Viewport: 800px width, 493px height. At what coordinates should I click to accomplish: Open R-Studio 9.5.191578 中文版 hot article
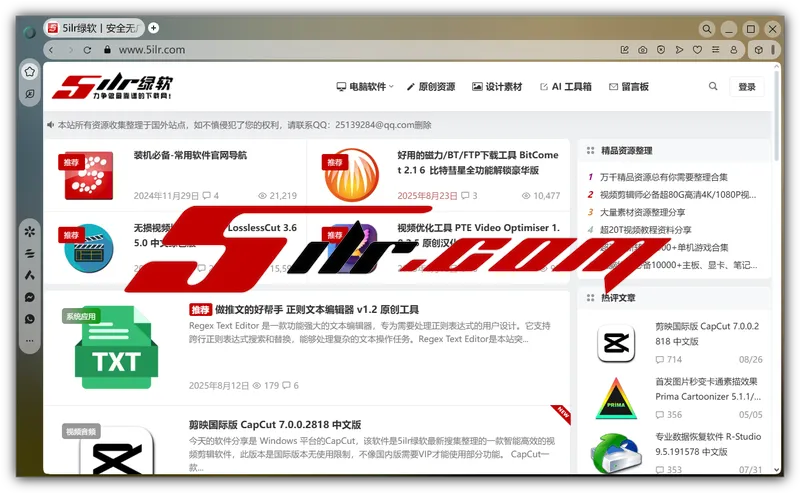[708, 444]
